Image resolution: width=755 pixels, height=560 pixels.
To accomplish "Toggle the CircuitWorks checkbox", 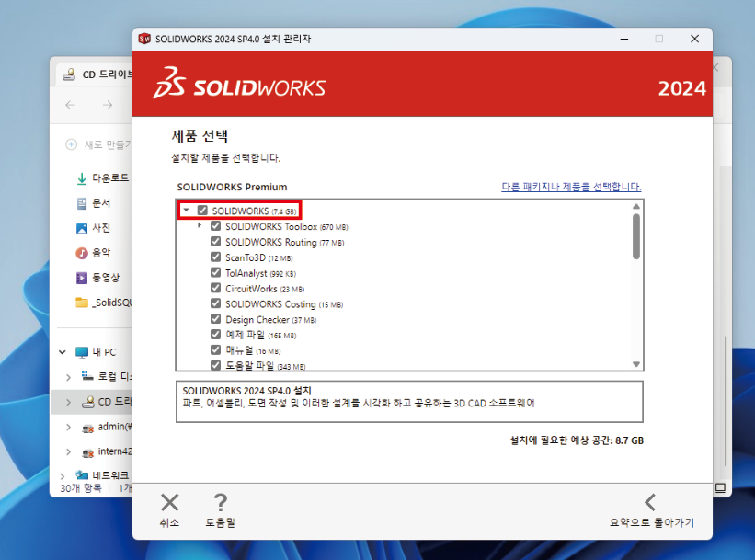I will click(216, 288).
